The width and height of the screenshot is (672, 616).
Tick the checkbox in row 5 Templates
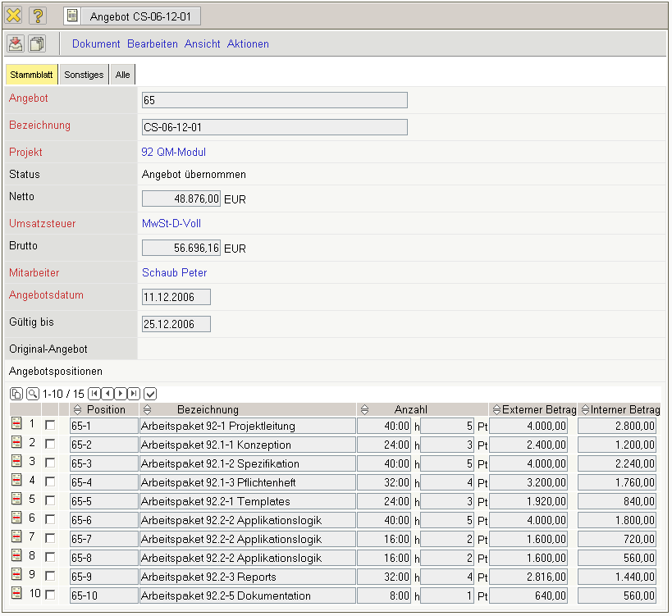click(50, 500)
